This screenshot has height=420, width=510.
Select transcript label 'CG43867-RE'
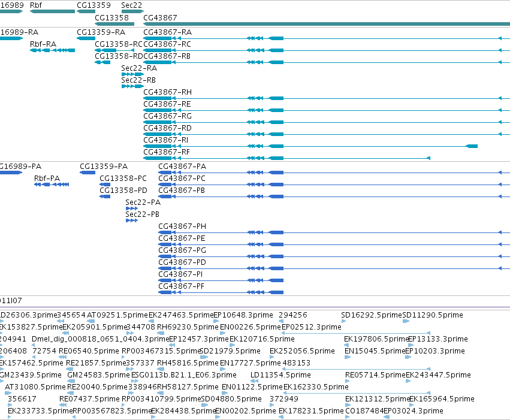[167, 104]
